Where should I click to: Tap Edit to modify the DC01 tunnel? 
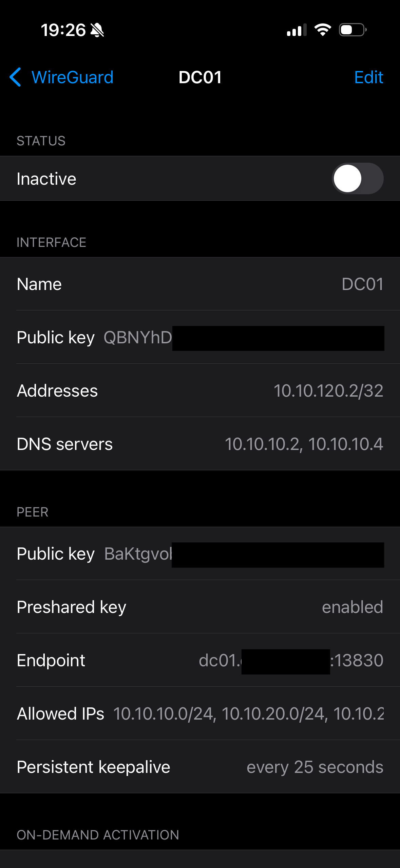pyautogui.click(x=369, y=77)
